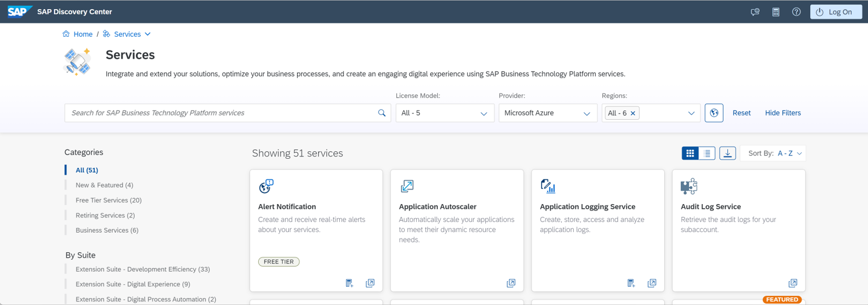Click the Log On button

pyautogui.click(x=835, y=12)
